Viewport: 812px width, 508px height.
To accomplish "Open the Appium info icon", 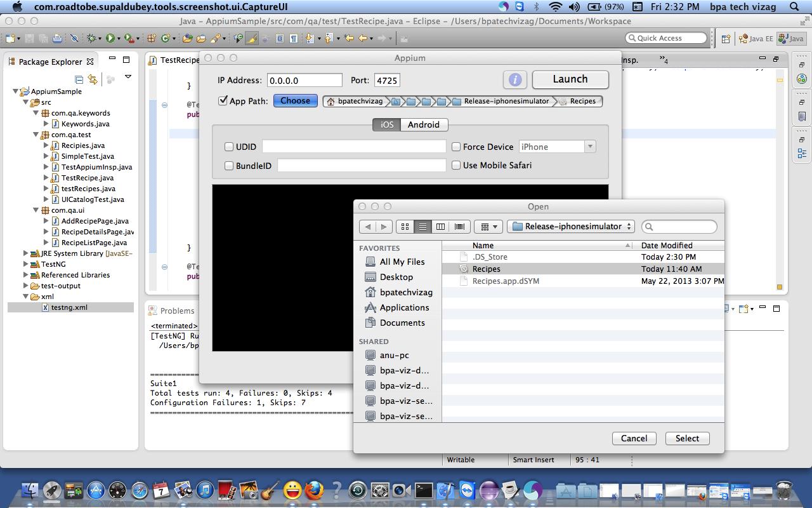I will coord(515,79).
